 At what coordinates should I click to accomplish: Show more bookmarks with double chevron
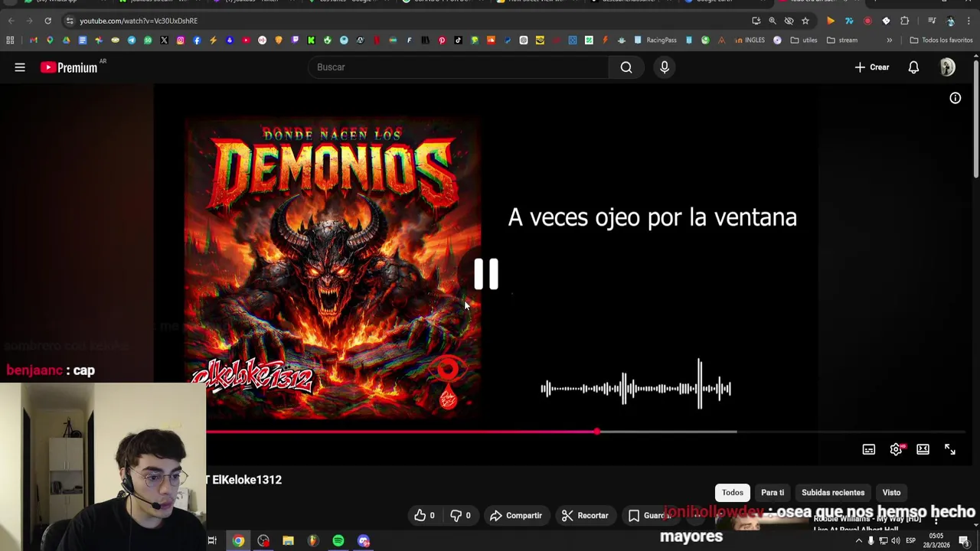[889, 40]
